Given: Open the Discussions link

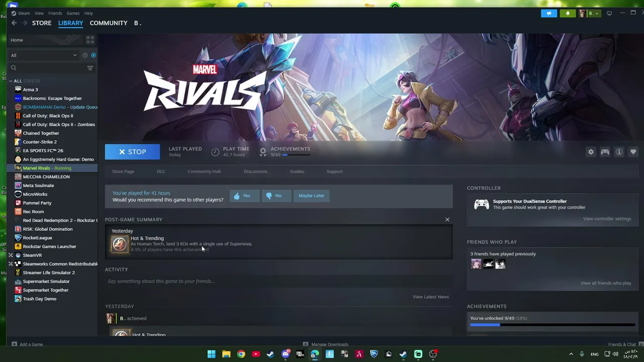Looking at the screenshot, I should (x=256, y=171).
